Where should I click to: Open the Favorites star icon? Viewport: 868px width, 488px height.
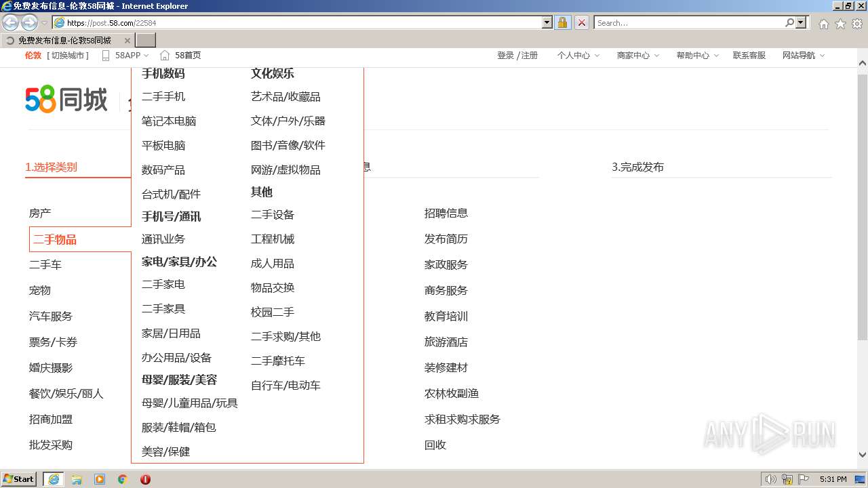coord(840,24)
